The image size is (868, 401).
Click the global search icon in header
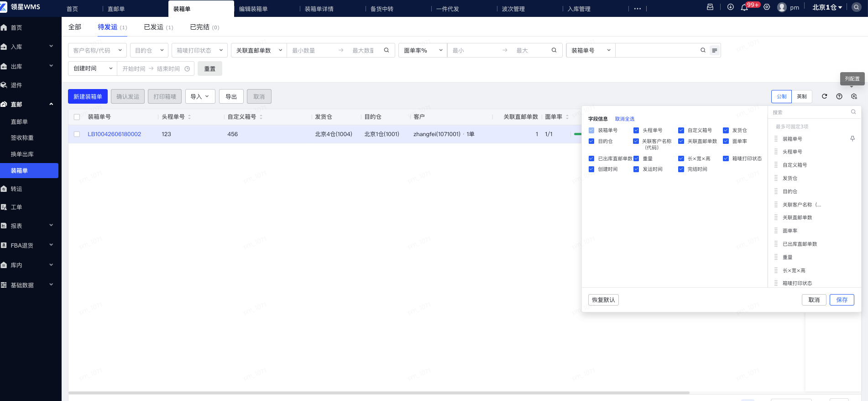856,7
